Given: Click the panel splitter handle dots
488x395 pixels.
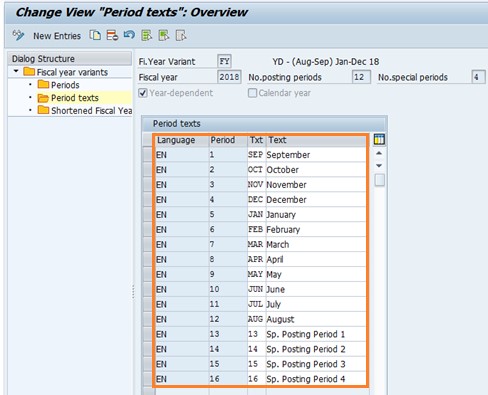Looking at the screenshot, I should click(x=133, y=292).
